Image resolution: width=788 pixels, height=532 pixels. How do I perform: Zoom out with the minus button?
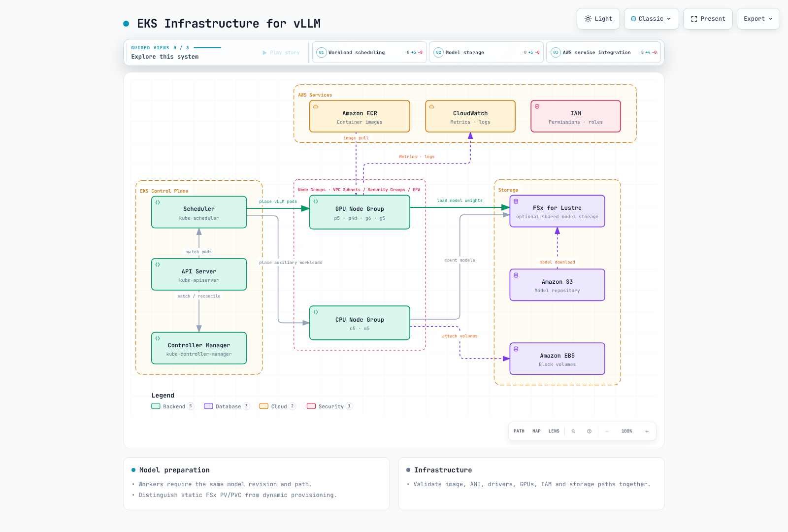coord(607,431)
